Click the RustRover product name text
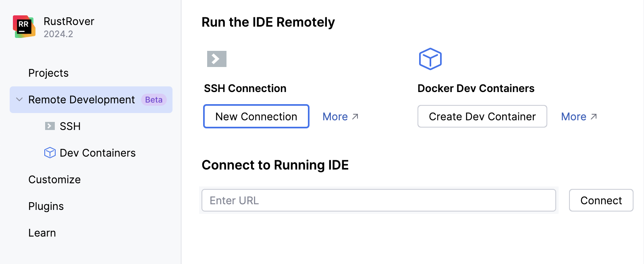 [x=69, y=21]
